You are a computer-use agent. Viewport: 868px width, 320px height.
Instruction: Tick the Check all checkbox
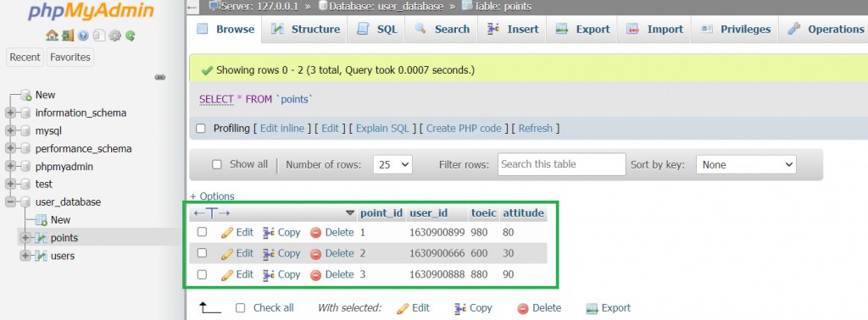coord(240,308)
